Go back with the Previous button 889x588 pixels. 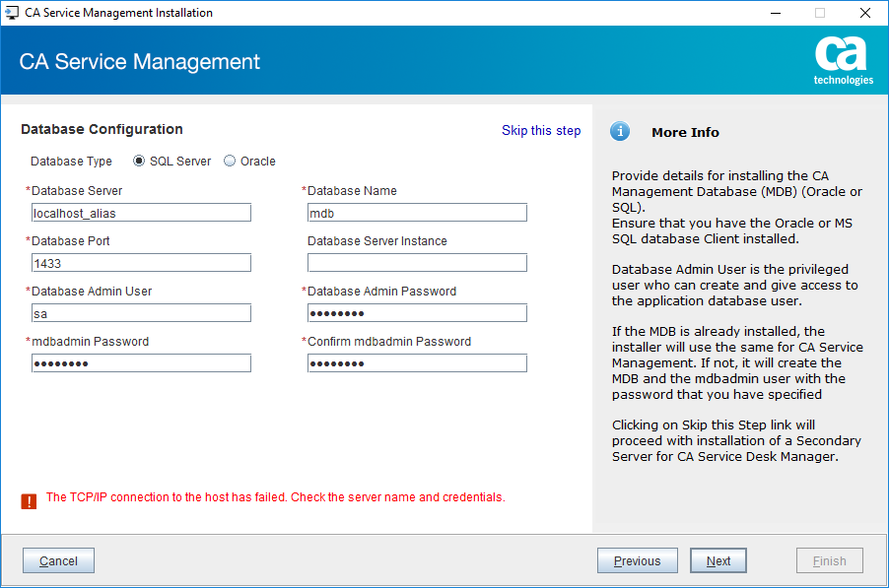(638, 560)
